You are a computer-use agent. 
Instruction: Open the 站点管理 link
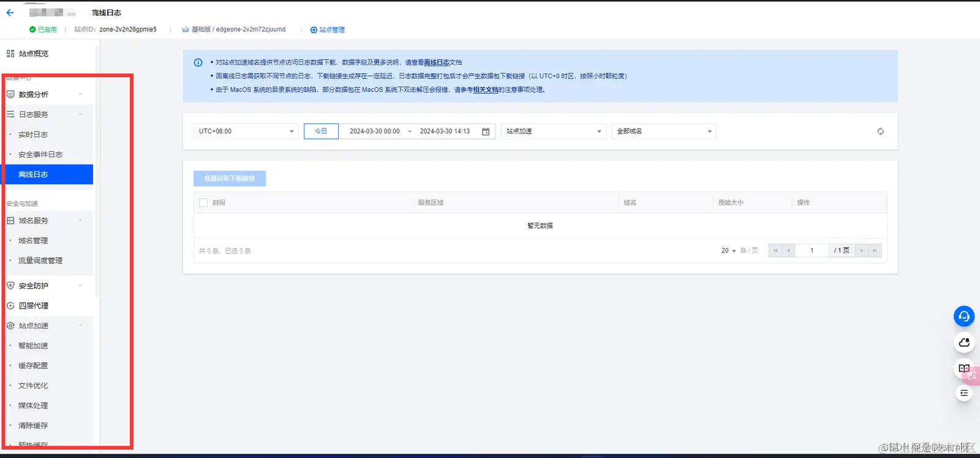click(x=332, y=30)
